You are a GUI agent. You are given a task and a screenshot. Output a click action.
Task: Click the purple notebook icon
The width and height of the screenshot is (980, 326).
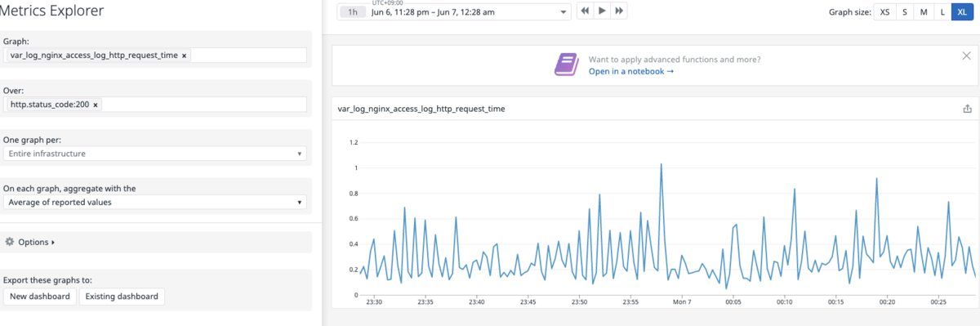pos(566,65)
